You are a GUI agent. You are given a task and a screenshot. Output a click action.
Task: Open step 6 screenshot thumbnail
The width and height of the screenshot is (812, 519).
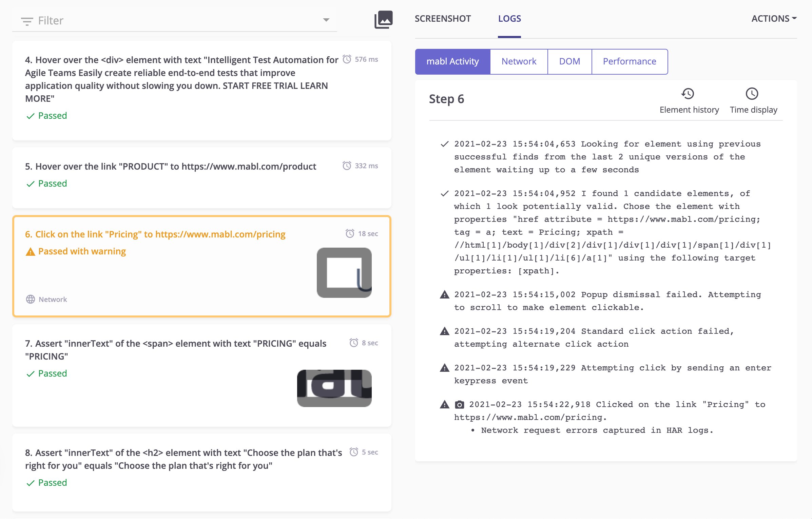pyautogui.click(x=344, y=273)
